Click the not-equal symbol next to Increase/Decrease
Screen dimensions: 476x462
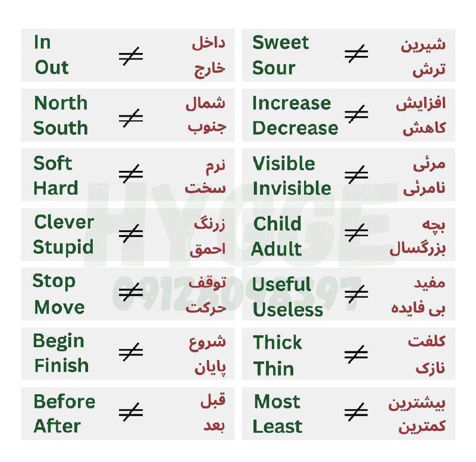pyautogui.click(x=356, y=114)
